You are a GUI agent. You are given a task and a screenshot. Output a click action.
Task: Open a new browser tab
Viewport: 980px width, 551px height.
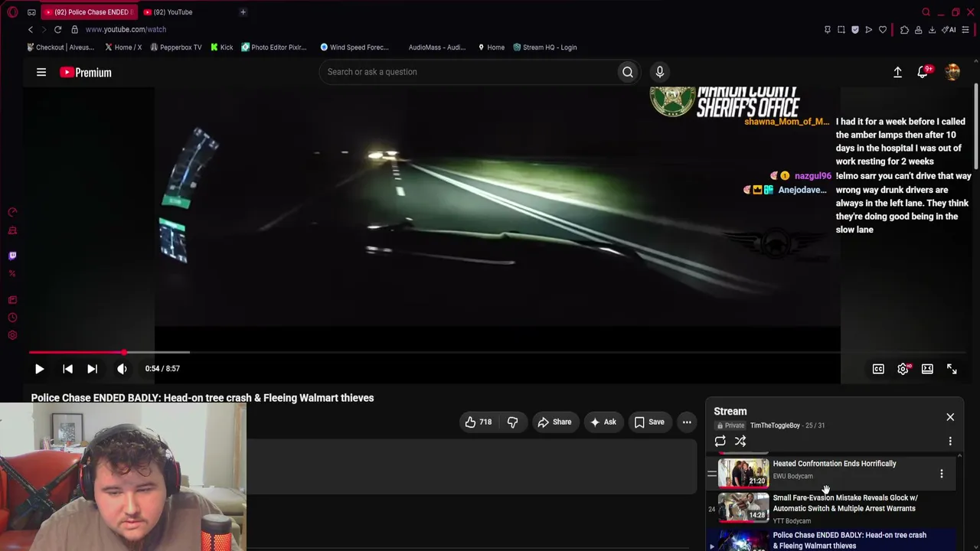click(x=243, y=12)
